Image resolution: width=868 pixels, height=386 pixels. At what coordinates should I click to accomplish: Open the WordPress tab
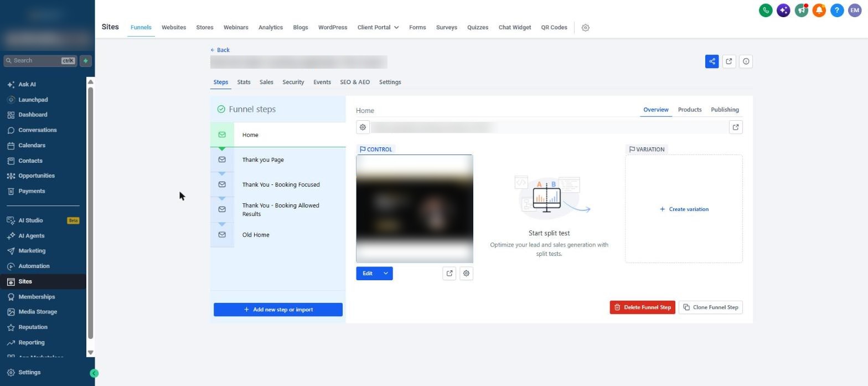333,27
